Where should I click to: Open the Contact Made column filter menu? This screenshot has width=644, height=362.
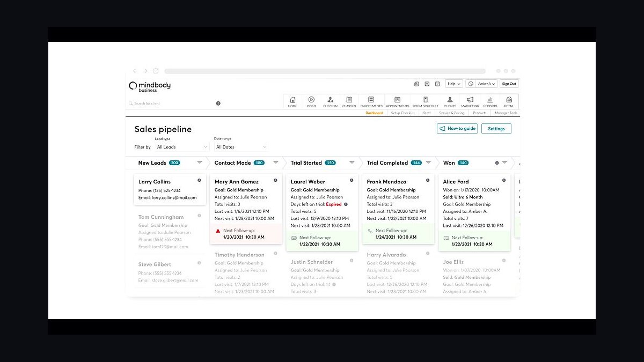[x=276, y=163]
